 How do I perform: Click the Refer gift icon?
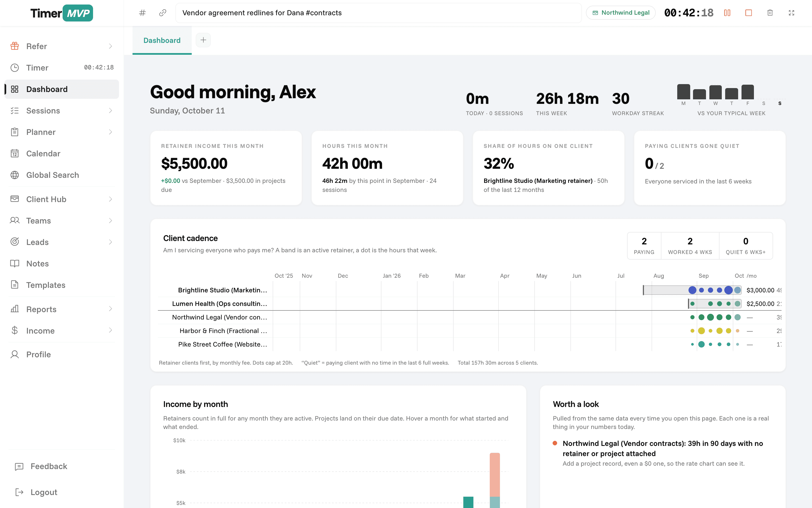coord(14,46)
